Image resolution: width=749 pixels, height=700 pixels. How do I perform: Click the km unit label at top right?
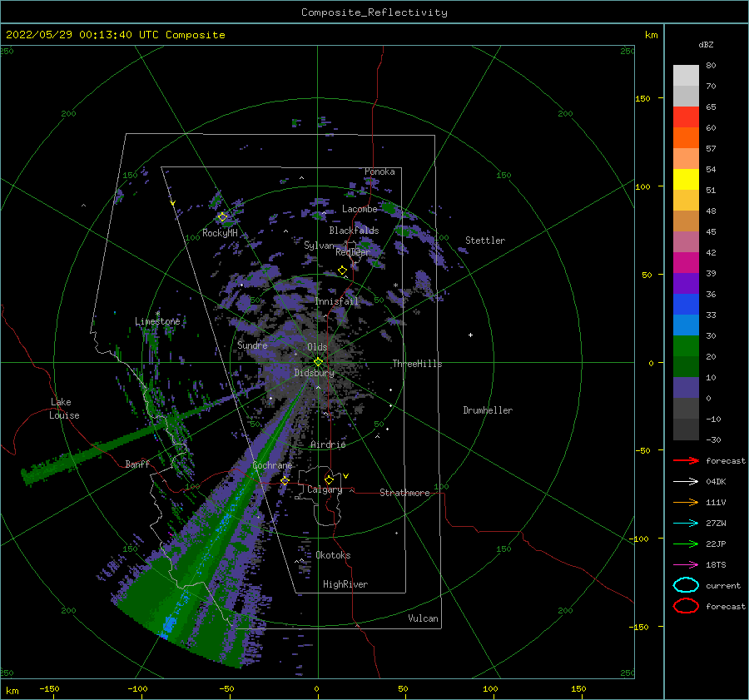coord(651,35)
